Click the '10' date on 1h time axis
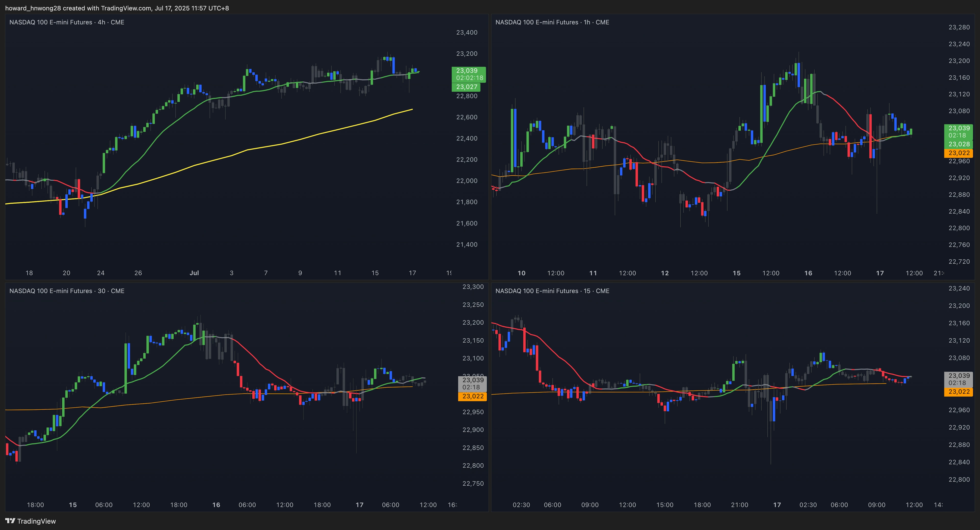 (522, 273)
